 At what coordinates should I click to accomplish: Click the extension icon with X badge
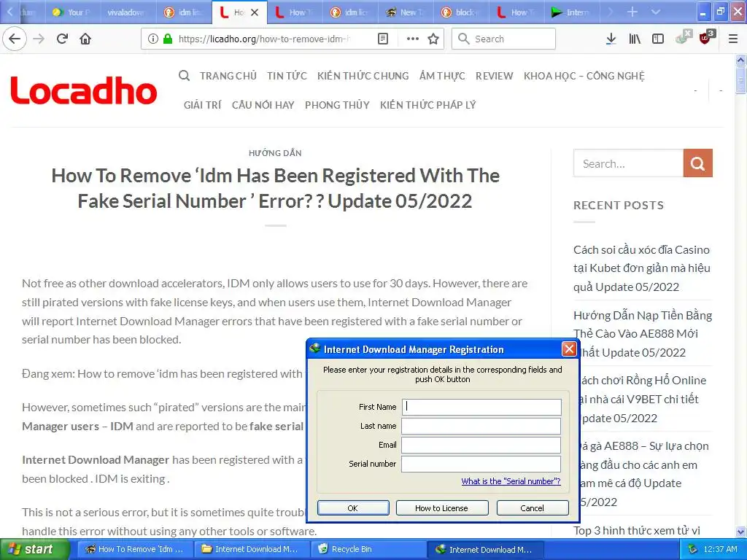[x=683, y=37]
